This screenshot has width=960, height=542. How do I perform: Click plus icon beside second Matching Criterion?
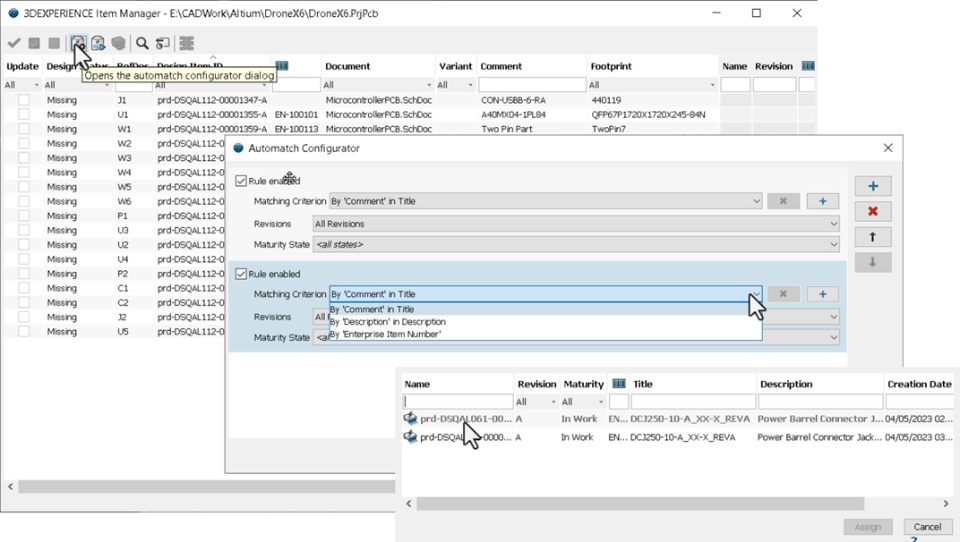tap(822, 294)
